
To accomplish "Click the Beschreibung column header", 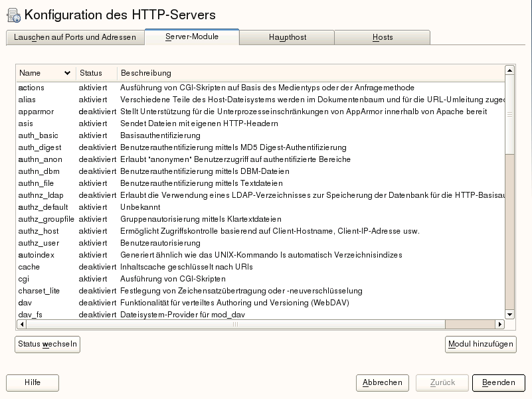I will coord(146,73).
